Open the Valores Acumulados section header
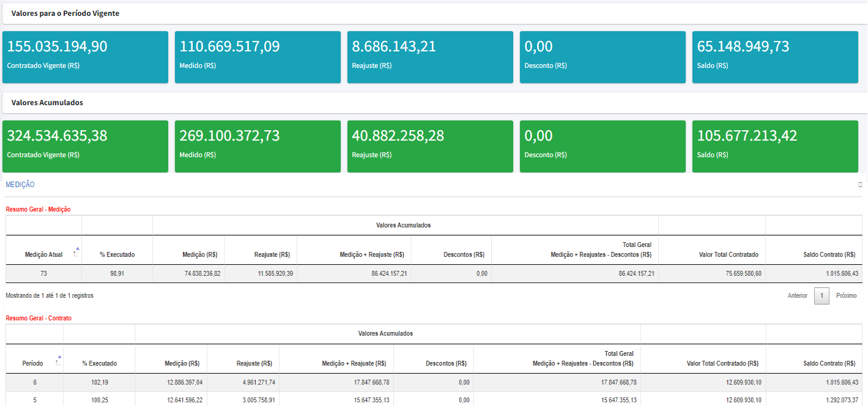Viewport: 868px width, 406px height. [x=47, y=103]
